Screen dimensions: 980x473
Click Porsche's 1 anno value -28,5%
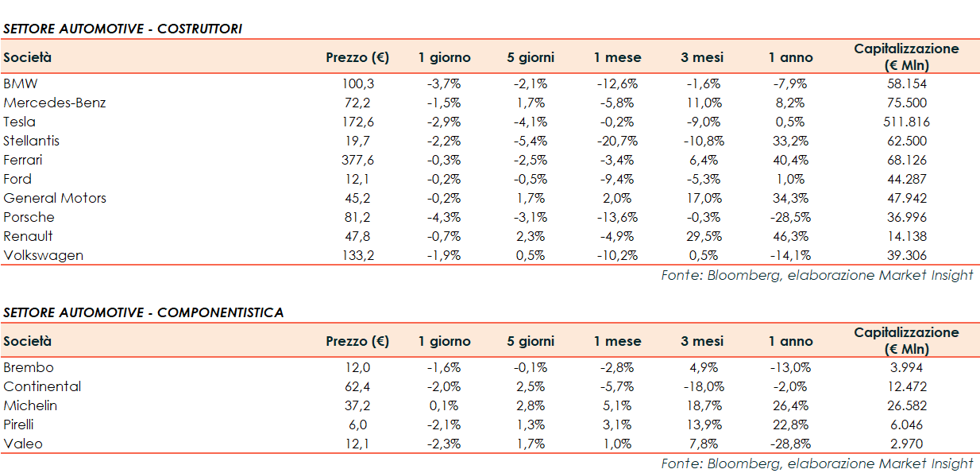790,217
